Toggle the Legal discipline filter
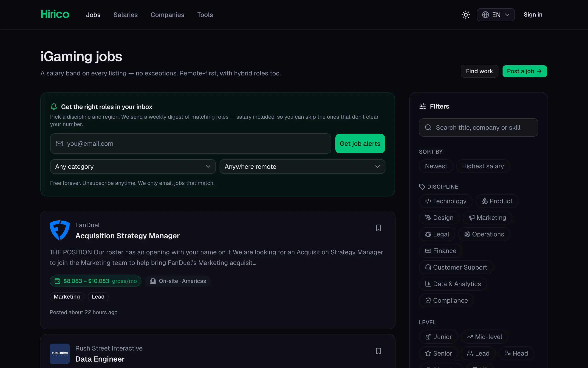The image size is (588, 368). (437, 234)
